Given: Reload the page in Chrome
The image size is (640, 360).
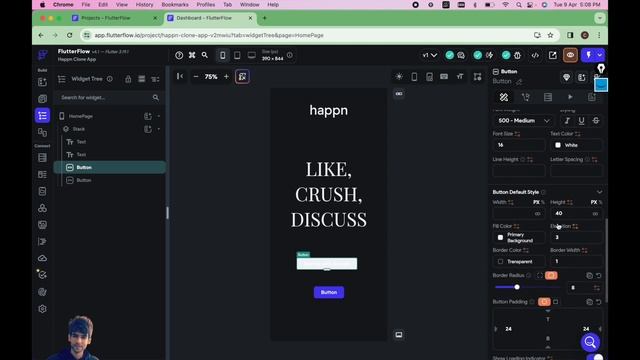Looking at the screenshot, I should (69, 35).
